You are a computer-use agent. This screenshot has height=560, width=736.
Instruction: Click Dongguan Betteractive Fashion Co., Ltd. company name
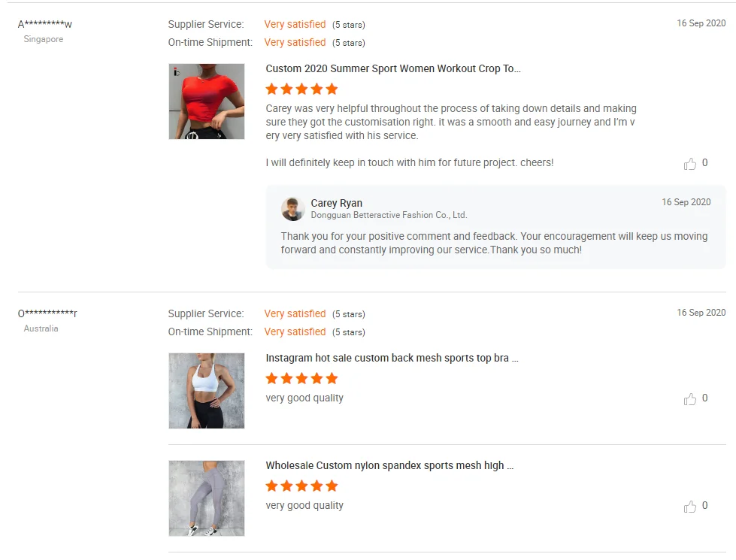point(389,215)
